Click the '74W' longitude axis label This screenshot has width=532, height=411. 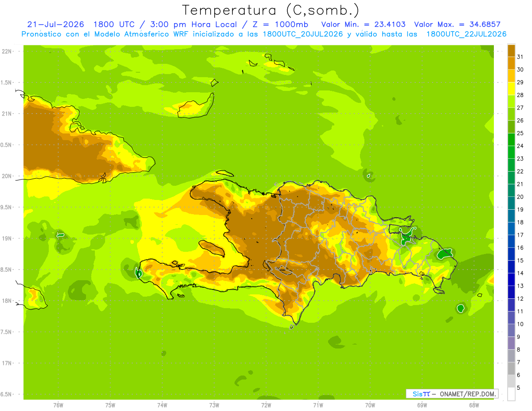(162, 405)
